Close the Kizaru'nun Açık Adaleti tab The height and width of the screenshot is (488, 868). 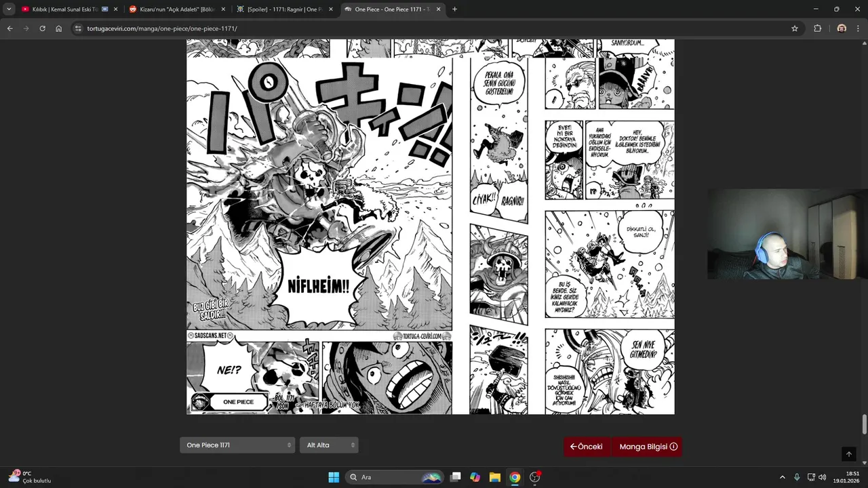pyautogui.click(x=223, y=9)
